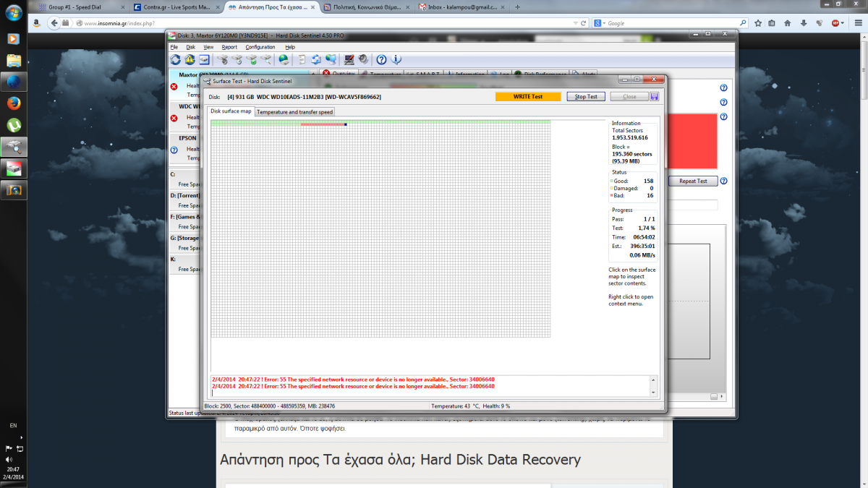Click the red bad-sector blocks on the surface map
This screenshot has height=488, width=868.
323,124
